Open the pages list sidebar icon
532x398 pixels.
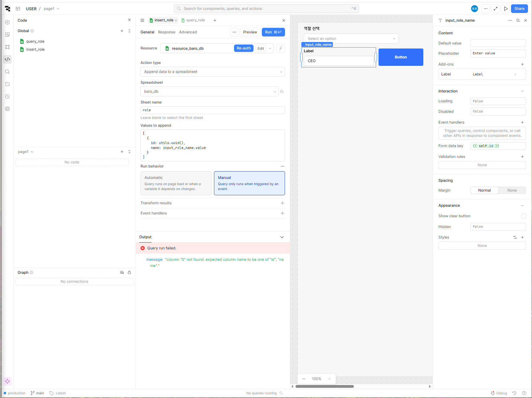pos(7,35)
